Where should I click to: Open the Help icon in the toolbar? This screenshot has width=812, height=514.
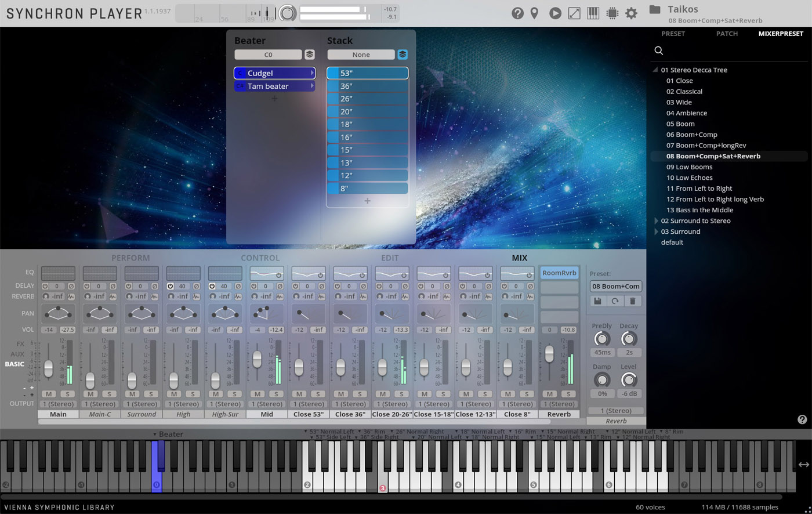517,13
